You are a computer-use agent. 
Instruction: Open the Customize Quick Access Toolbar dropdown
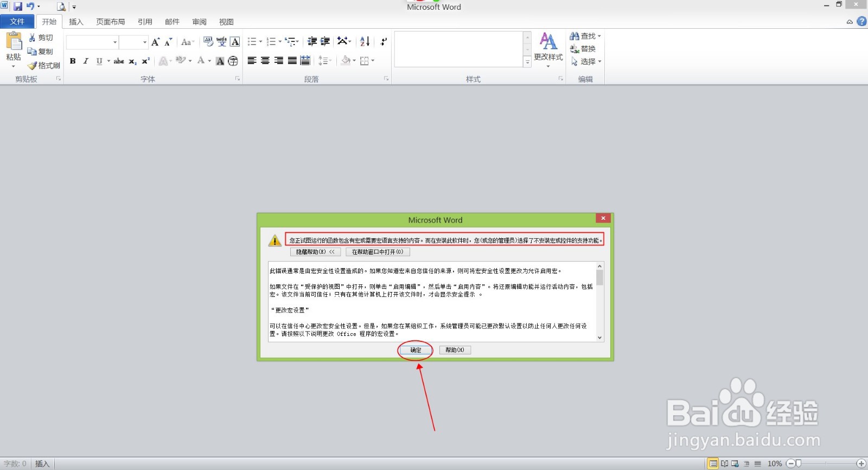click(x=74, y=7)
